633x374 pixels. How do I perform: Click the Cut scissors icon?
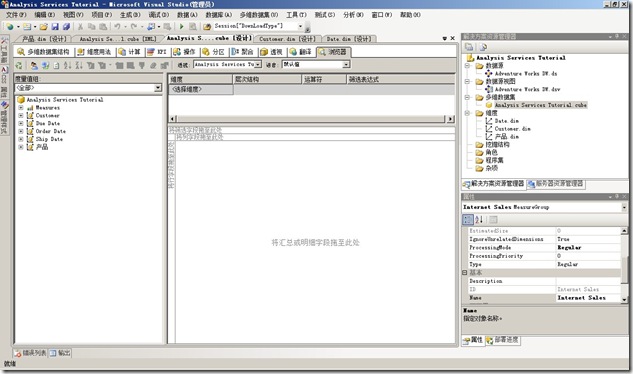[x=80, y=27]
